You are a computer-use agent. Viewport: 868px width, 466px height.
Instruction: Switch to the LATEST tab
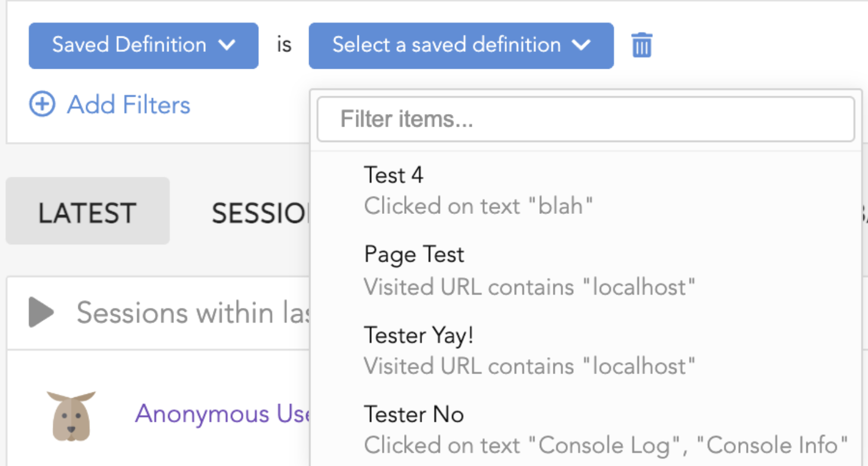pyautogui.click(x=87, y=212)
